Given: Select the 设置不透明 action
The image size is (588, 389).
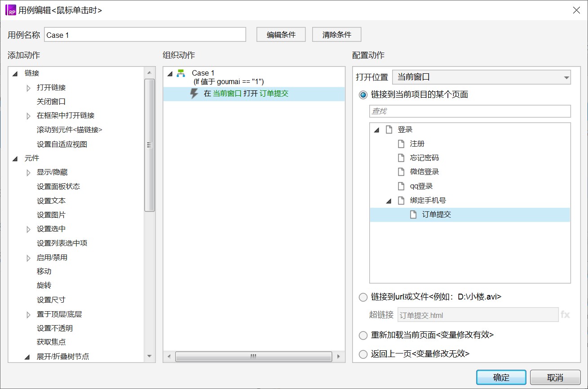Looking at the screenshot, I should click(55, 329).
